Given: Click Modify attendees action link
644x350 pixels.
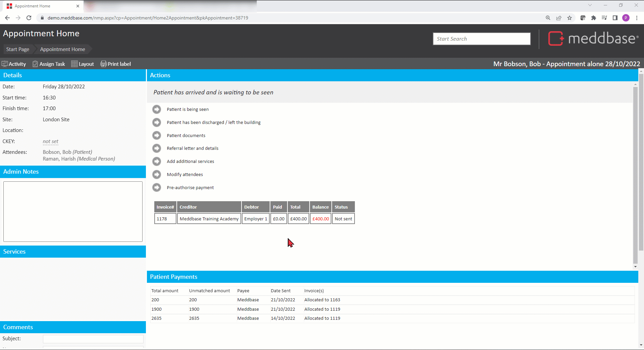Looking at the screenshot, I should [185, 174].
